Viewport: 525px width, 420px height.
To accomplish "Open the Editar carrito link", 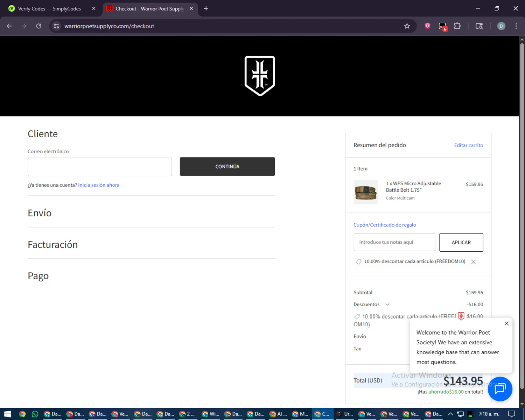I will pyautogui.click(x=468, y=145).
